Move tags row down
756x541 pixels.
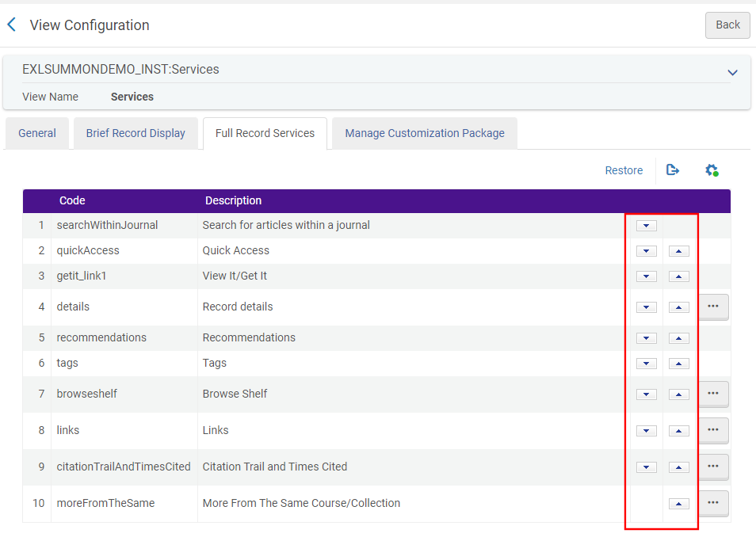646,364
